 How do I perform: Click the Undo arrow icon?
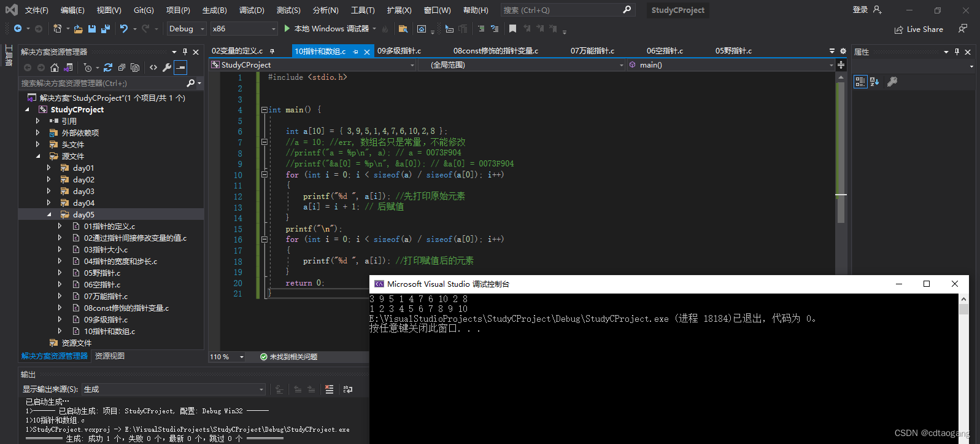[124, 29]
